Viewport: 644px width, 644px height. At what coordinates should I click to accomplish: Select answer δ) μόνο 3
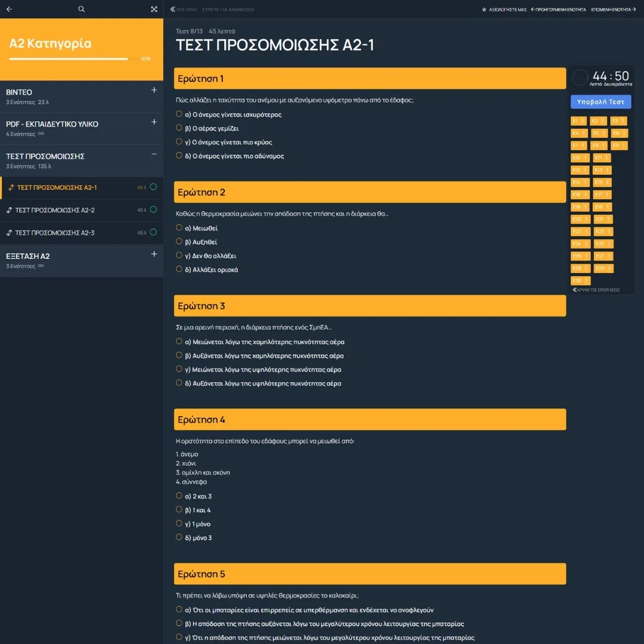[179, 537]
